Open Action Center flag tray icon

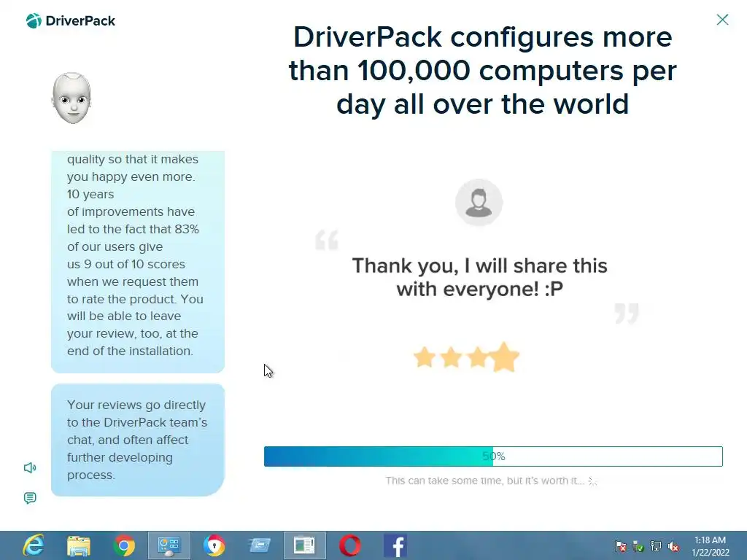click(x=621, y=546)
